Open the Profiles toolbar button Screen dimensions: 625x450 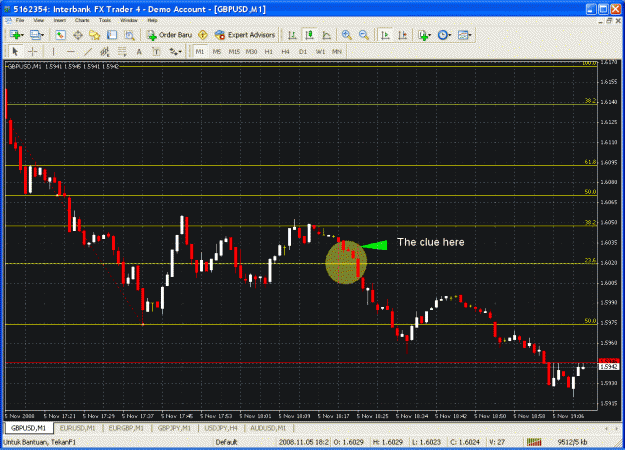(37, 35)
